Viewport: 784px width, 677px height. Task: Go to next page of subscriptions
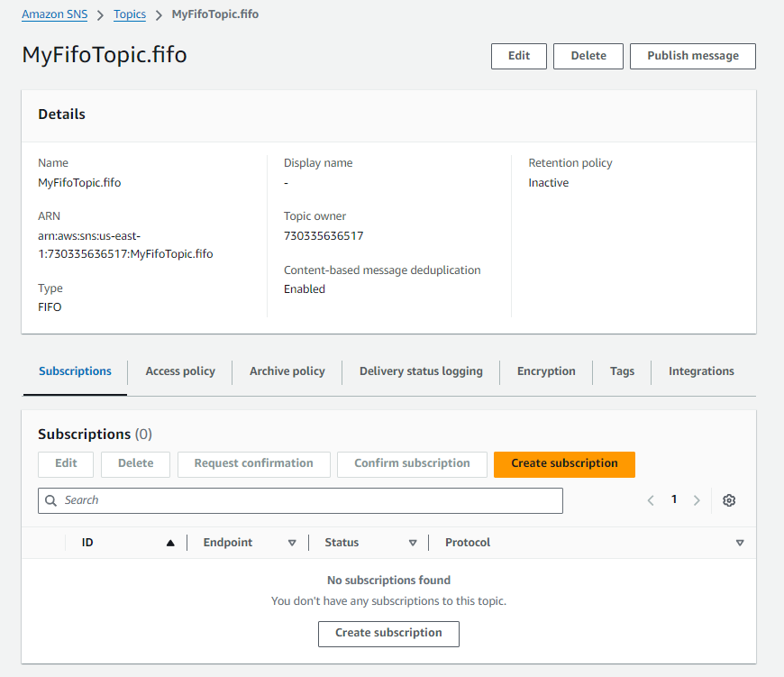coord(697,500)
